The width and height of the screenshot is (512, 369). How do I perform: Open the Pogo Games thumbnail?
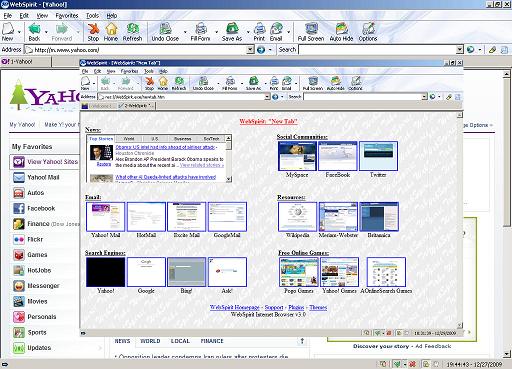tap(299, 272)
